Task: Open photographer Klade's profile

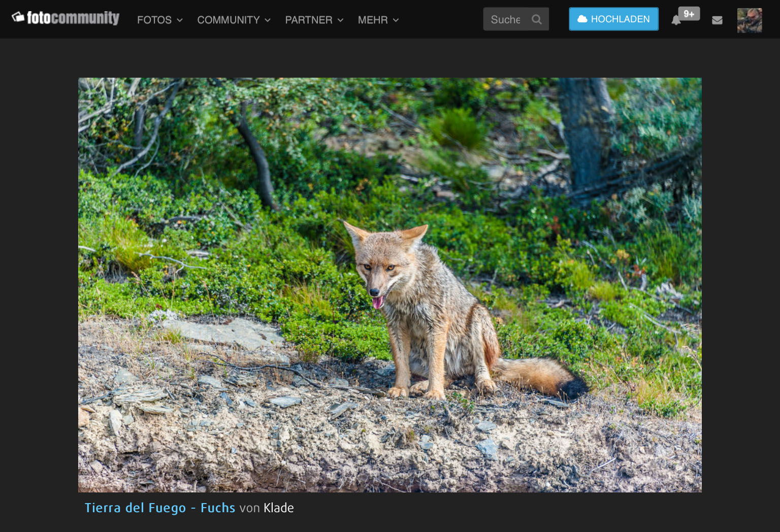Action: [x=279, y=508]
